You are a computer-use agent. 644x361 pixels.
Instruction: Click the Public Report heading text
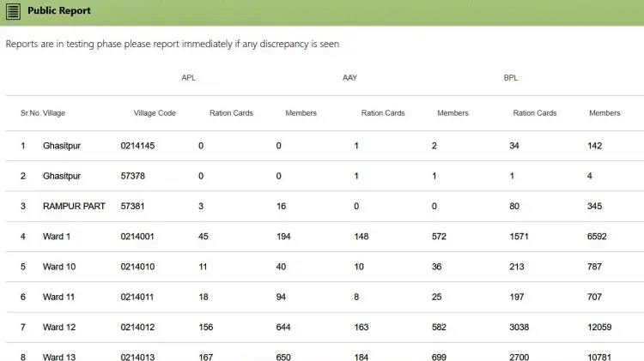coord(59,11)
